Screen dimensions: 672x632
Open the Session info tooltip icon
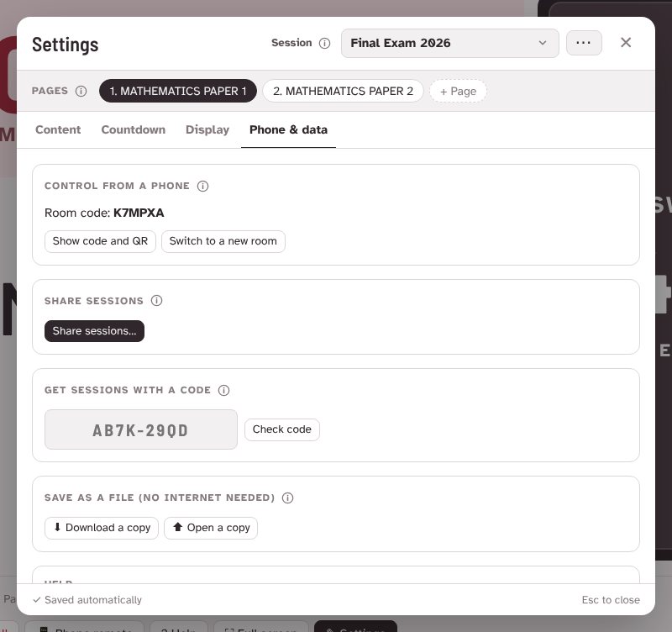(x=324, y=44)
